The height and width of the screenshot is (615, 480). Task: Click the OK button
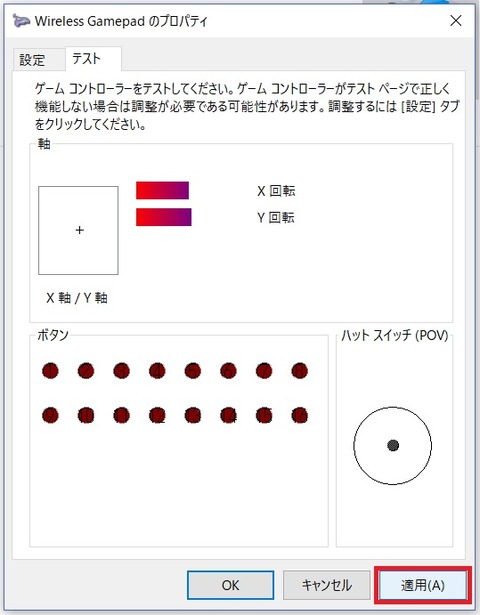coord(230,585)
